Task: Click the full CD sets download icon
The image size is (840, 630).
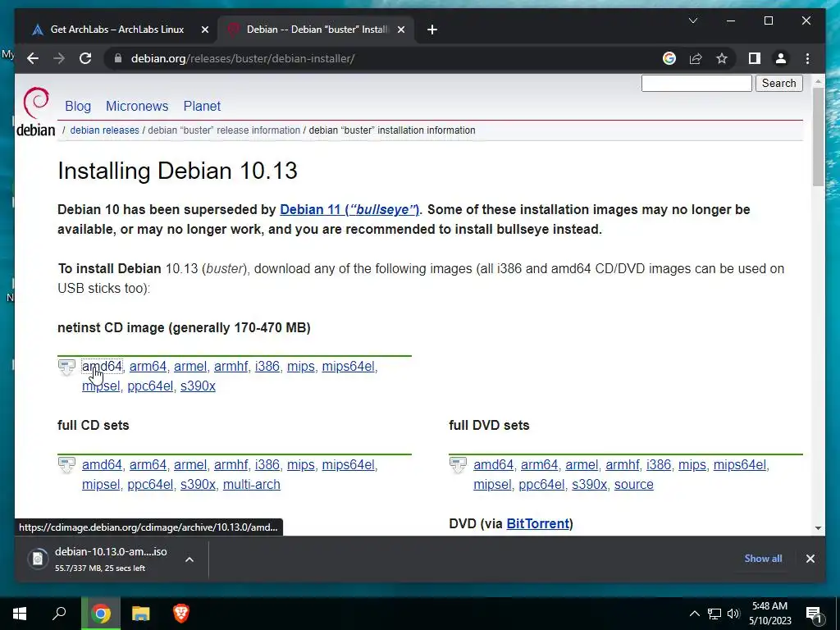Action: point(66,466)
